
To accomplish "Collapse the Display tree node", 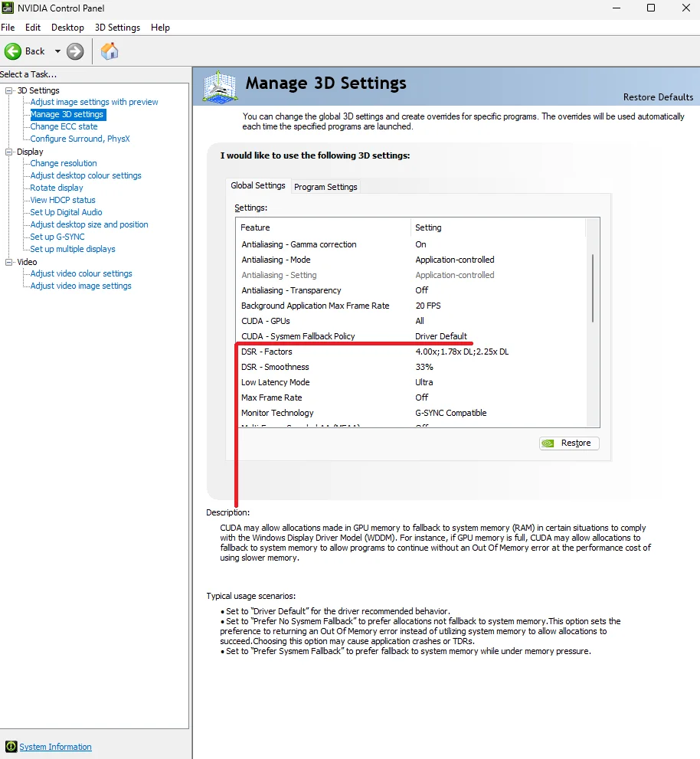I will coord(8,152).
